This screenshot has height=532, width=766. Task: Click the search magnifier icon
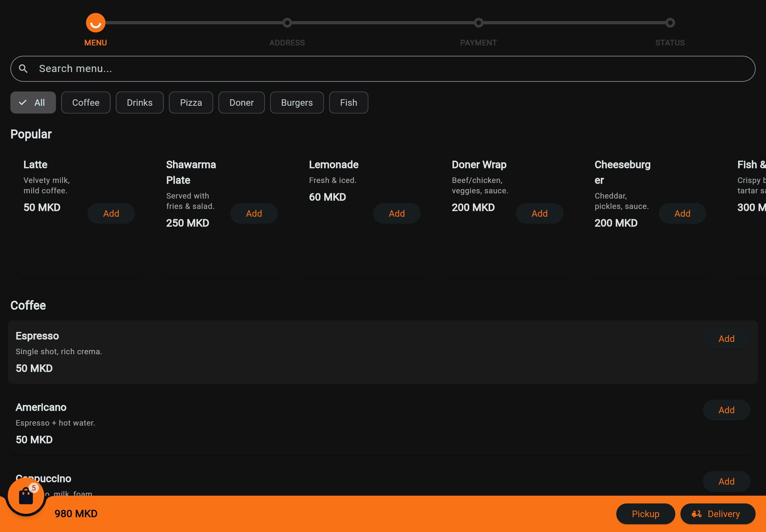tap(23, 69)
